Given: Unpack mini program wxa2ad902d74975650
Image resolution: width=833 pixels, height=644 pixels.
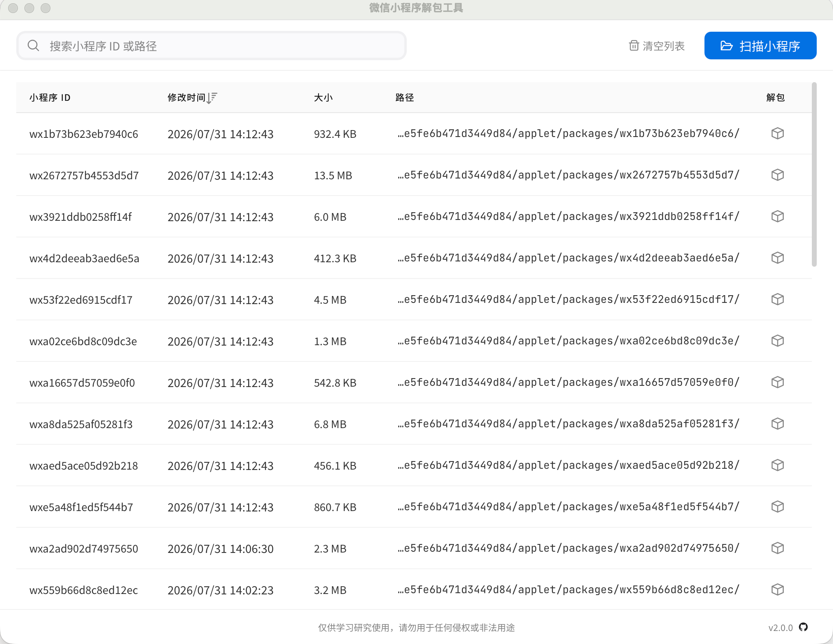Looking at the screenshot, I should click(777, 548).
